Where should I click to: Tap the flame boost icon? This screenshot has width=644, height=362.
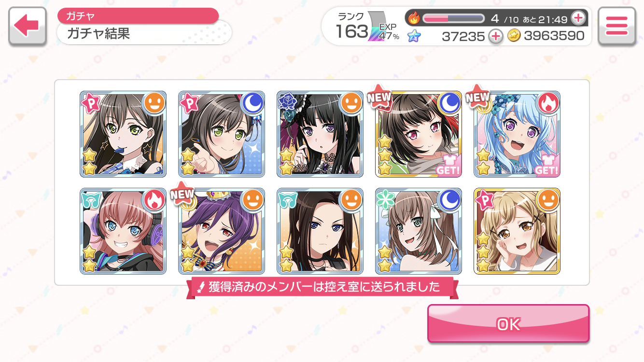(x=414, y=18)
